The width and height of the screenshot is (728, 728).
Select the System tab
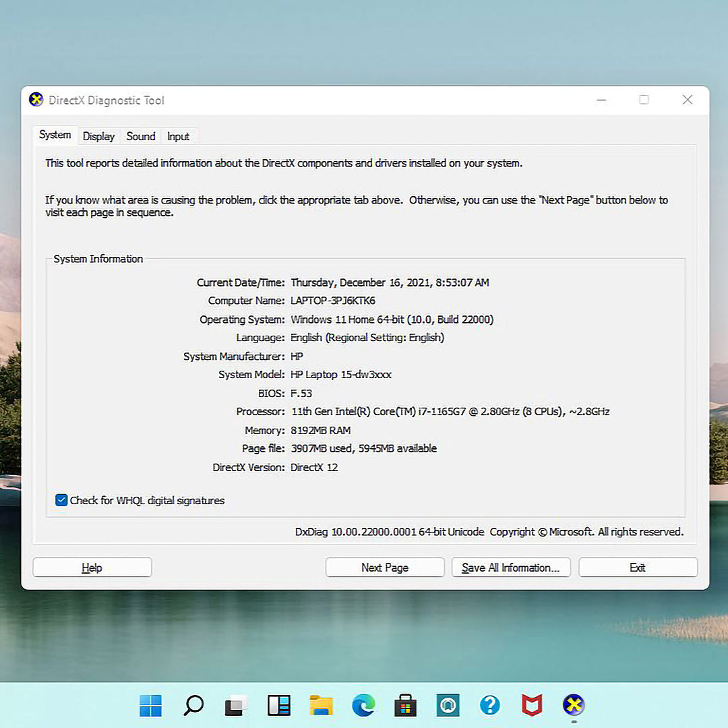[55, 135]
